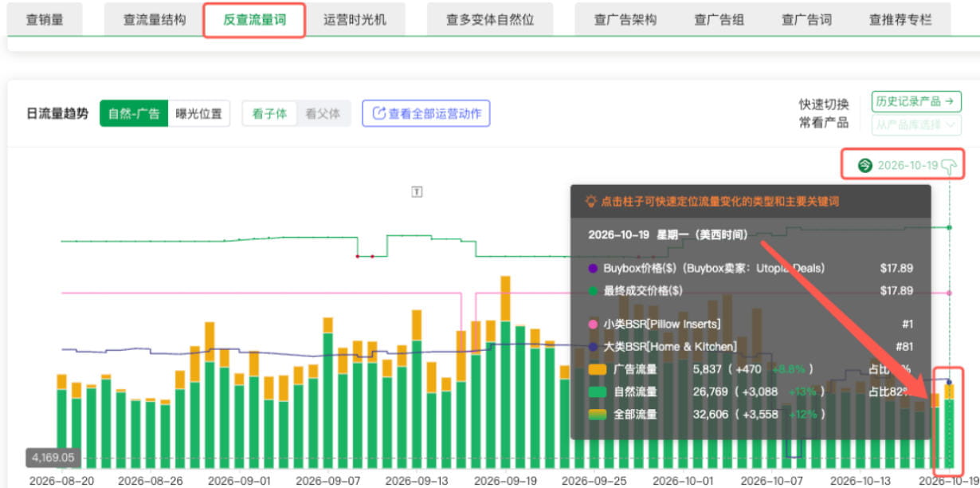980x488 pixels.
Task: Toggle the 自然-广告 view mode
Action: [x=134, y=113]
